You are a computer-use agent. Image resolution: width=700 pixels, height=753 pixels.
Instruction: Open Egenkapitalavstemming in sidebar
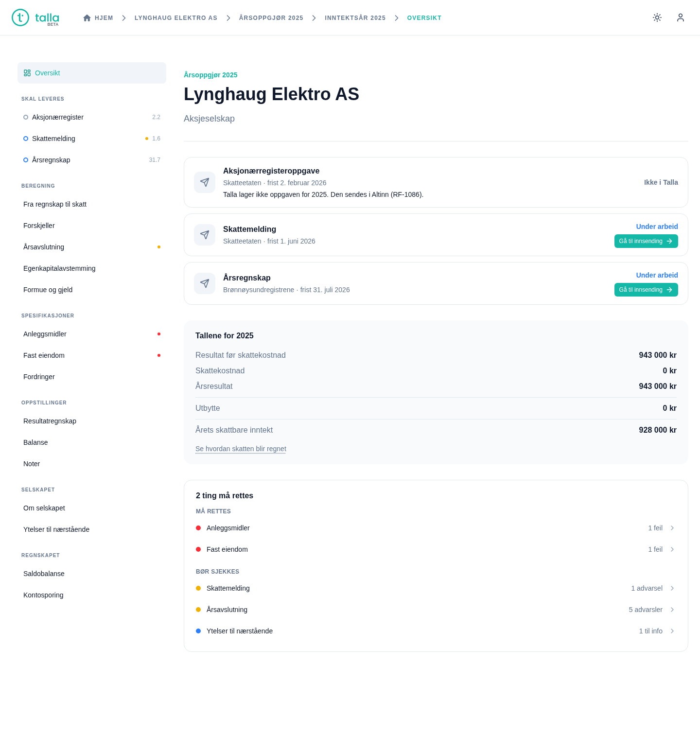pos(92,268)
